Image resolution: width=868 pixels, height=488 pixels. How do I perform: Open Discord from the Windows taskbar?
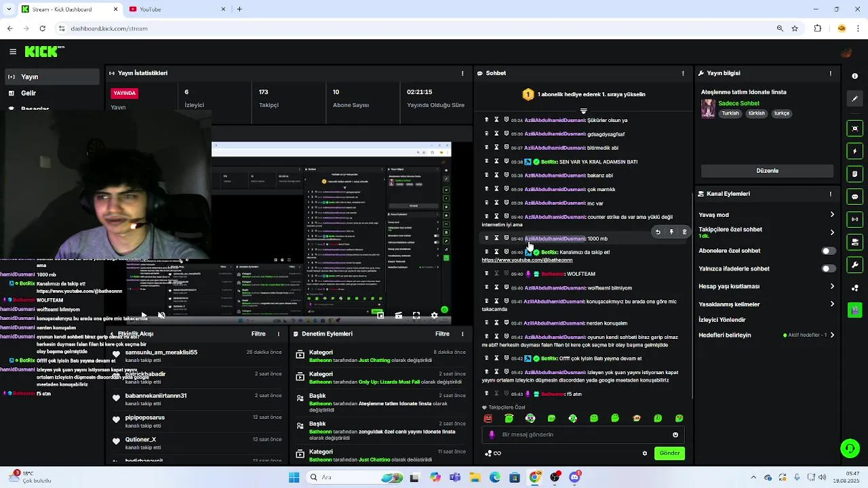tap(574, 477)
